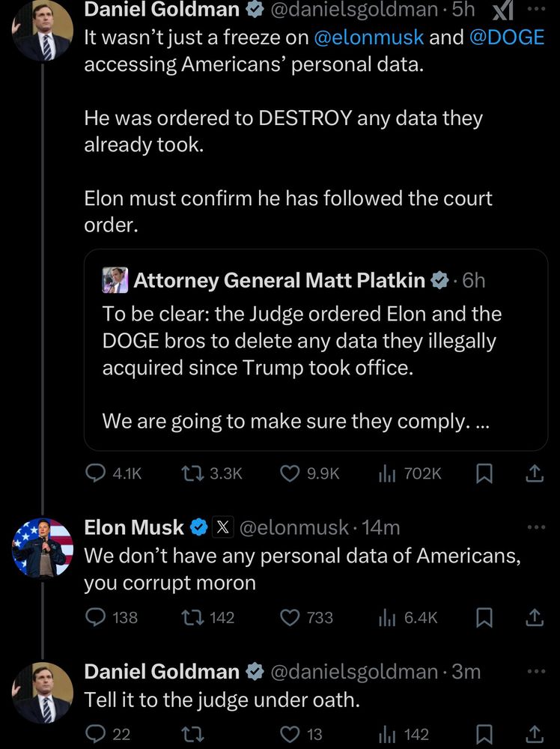The height and width of the screenshot is (749, 560).
Task: Like Elon Musk's reply
Action: pyautogui.click(x=290, y=617)
